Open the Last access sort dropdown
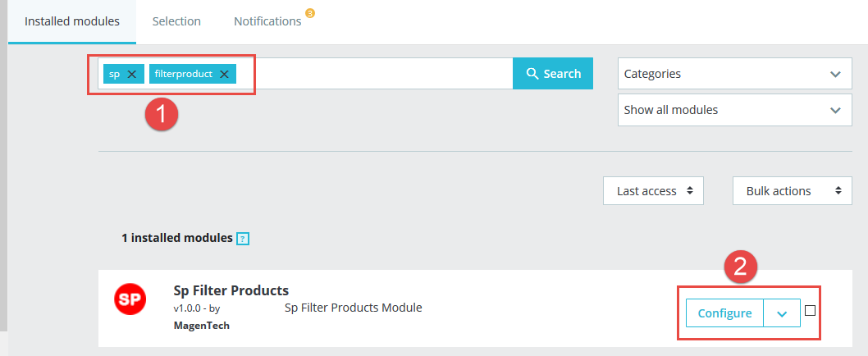The height and width of the screenshot is (356, 868). tap(653, 191)
